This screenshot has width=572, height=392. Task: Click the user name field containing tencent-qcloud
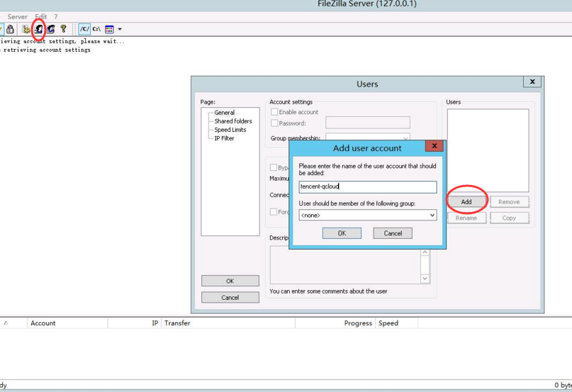[367, 187]
